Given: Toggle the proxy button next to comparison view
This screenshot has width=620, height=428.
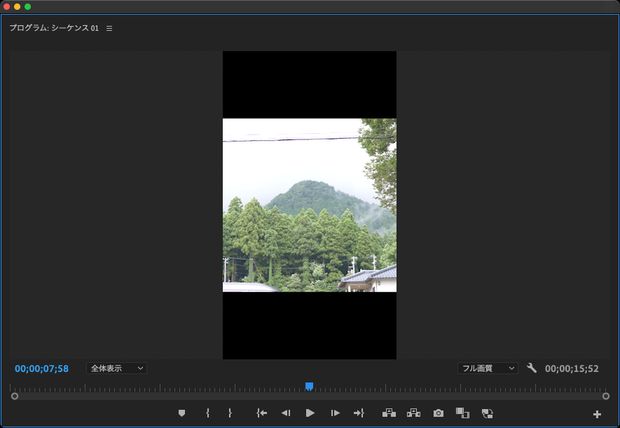Looking at the screenshot, I should pyautogui.click(x=488, y=414).
